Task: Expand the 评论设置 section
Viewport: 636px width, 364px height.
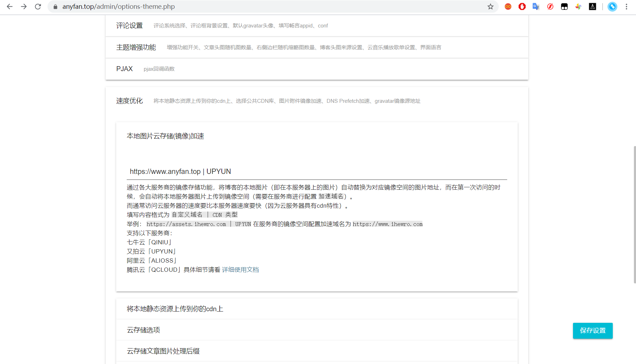Action: pos(317,26)
